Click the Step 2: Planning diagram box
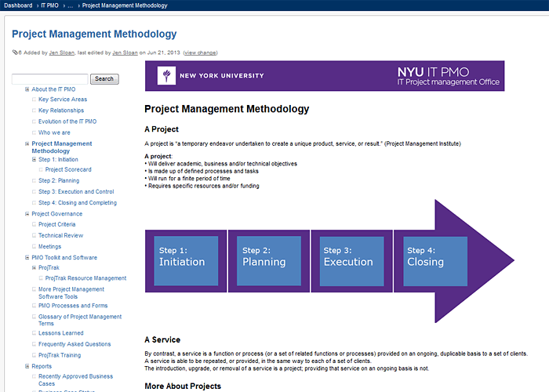This screenshot has height=392, width=549. (x=269, y=261)
